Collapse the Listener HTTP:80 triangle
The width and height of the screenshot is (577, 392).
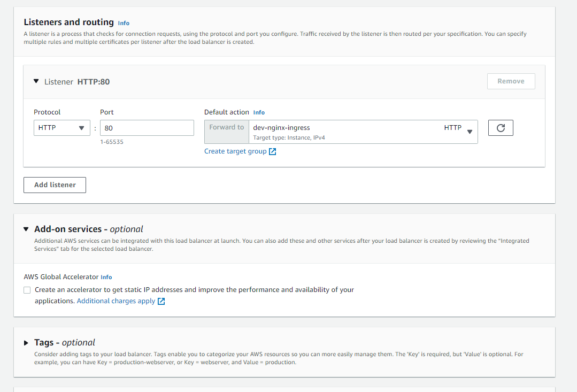click(36, 81)
